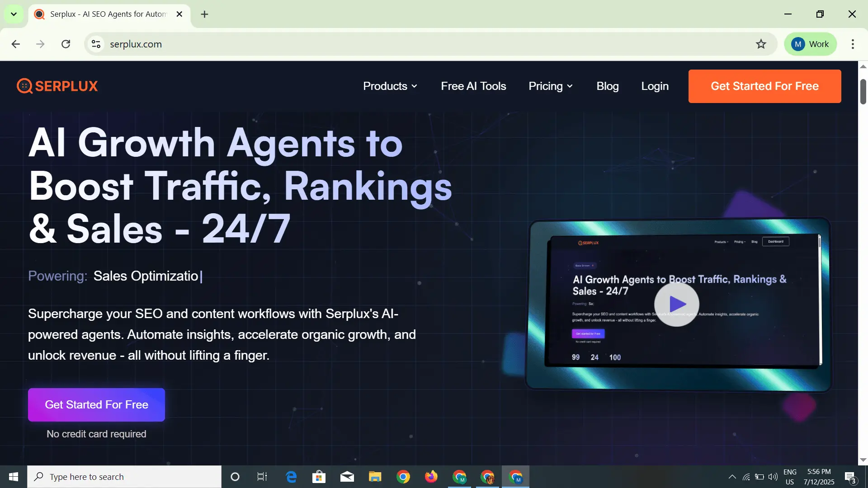
Task: Click the "No credit card required" text
Action: pyautogui.click(x=96, y=434)
